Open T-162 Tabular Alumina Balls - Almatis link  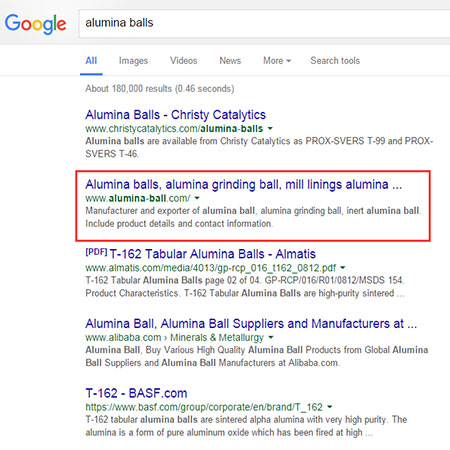212,254
